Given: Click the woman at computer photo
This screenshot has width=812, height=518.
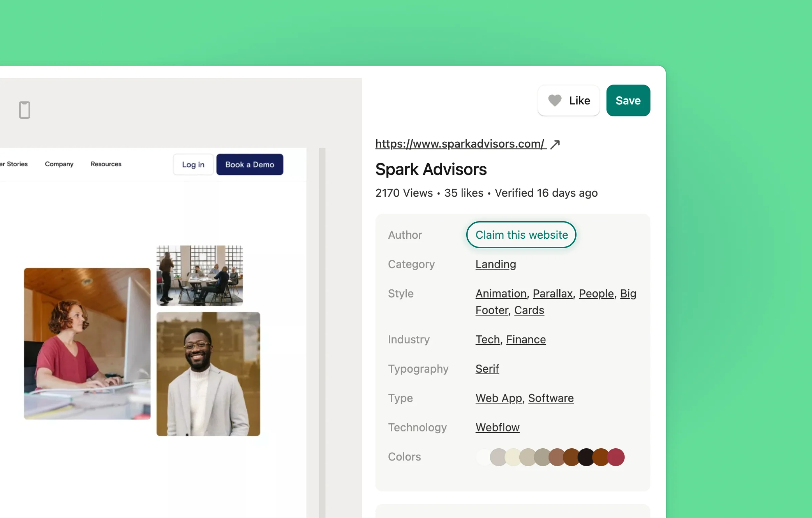Looking at the screenshot, I should click(x=87, y=344).
